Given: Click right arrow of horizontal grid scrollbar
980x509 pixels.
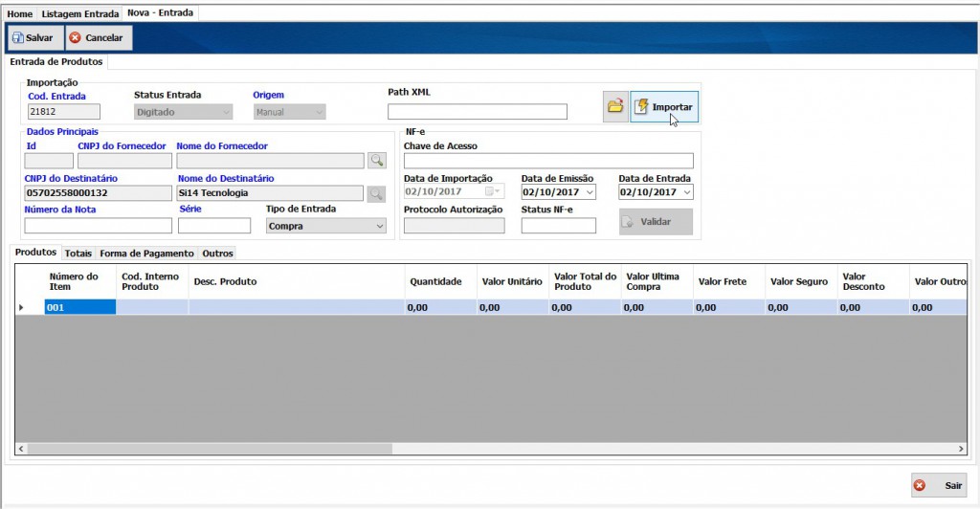Looking at the screenshot, I should (962, 449).
